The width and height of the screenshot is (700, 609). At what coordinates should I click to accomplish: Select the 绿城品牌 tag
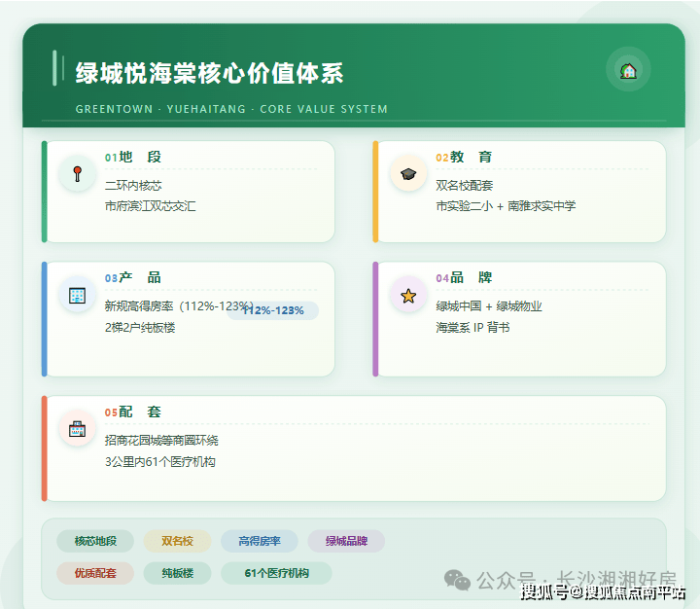pos(346,541)
